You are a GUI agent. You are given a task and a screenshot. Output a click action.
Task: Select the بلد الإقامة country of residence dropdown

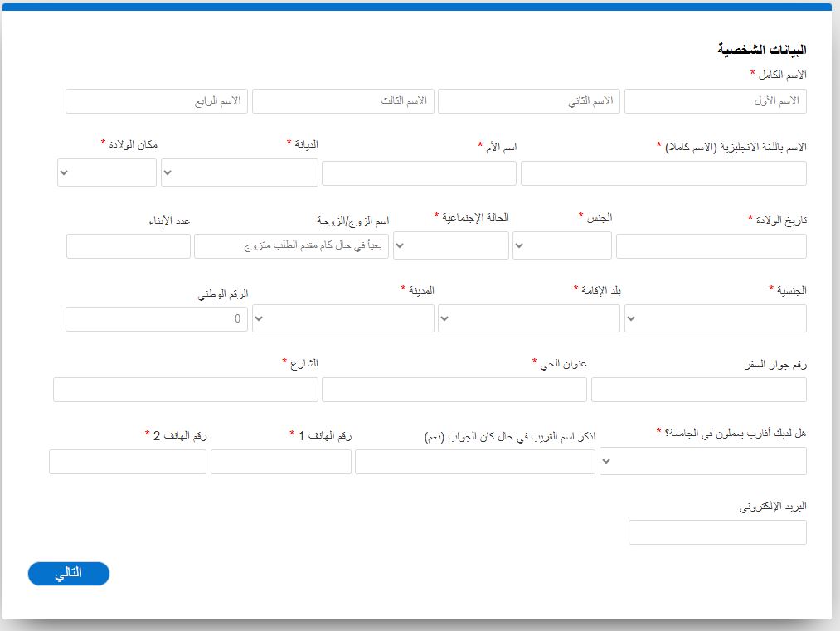pos(529,318)
